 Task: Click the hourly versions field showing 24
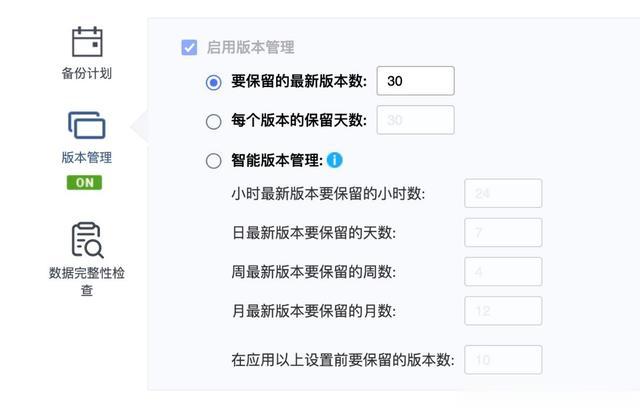tap(503, 193)
